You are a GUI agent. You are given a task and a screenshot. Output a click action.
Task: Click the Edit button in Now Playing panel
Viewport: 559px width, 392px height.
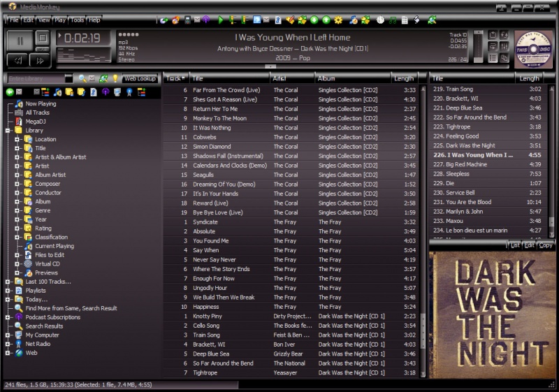[x=530, y=245]
